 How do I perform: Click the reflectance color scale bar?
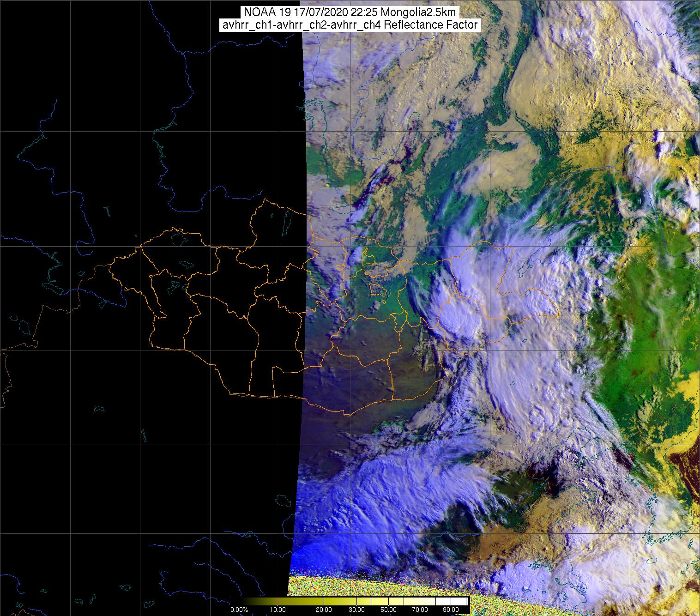point(350,601)
